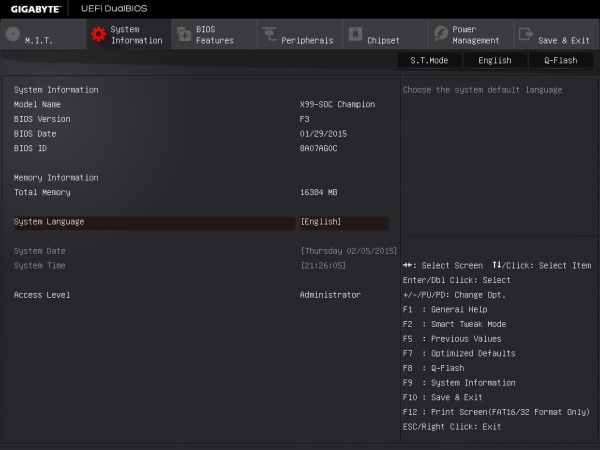This screenshot has width=600, height=450.
Task: Click the 8A07AG0C BIOS ID value
Action: coord(318,148)
